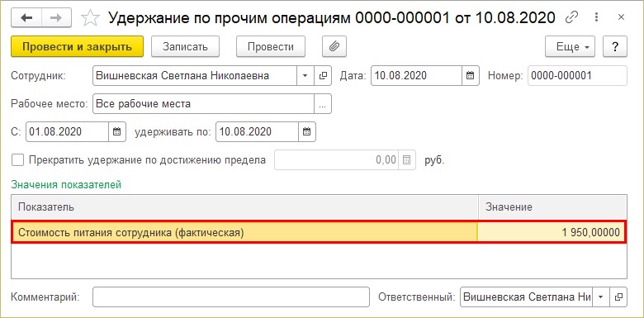Image resolution: width=644 pixels, height=318 pixels.
Task: Open attached files via paperclip icon
Action: coord(334,46)
